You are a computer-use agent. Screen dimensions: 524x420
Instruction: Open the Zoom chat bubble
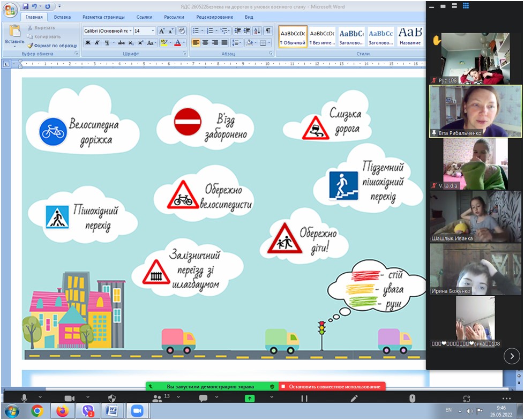(x=203, y=398)
